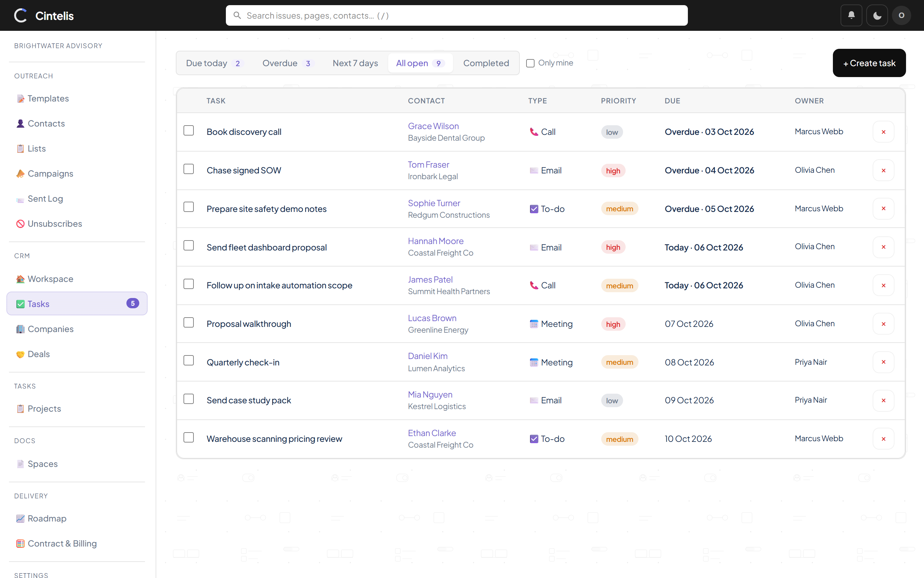Image resolution: width=924 pixels, height=578 pixels.
Task: Toggle dark mode moon icon
Action: [x=877, y=15]
